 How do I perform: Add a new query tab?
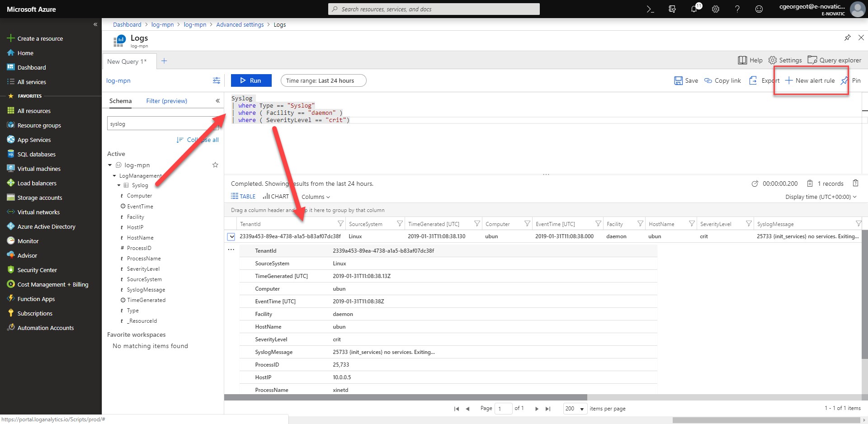click(164, 61)
